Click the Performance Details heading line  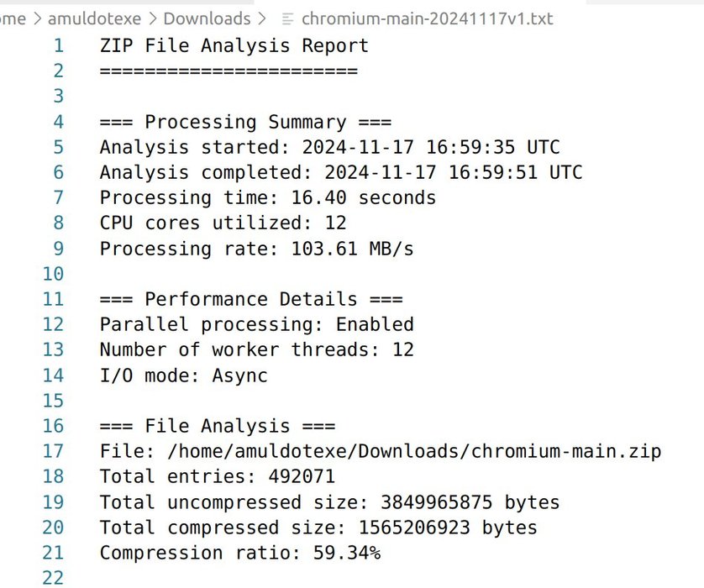pos(251,299)
